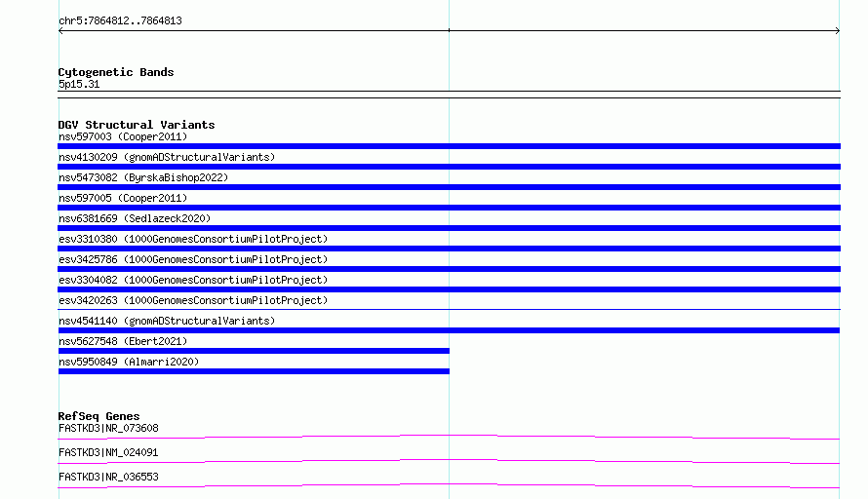Select nsv4541140 (gnomADStructuralVariants) label
This screenshot has width=868, height=499.
(x=167, y=321)
